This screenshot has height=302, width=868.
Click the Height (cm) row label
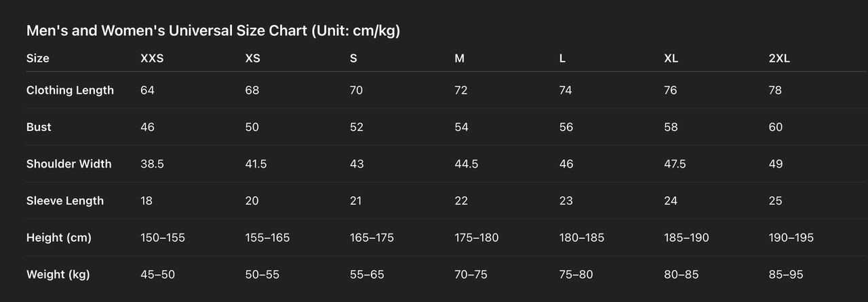click(58, 238)
